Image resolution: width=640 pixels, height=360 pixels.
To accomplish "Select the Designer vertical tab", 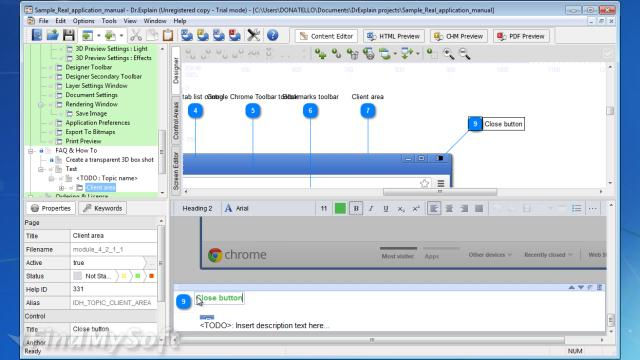I will (x=176, y=71).
